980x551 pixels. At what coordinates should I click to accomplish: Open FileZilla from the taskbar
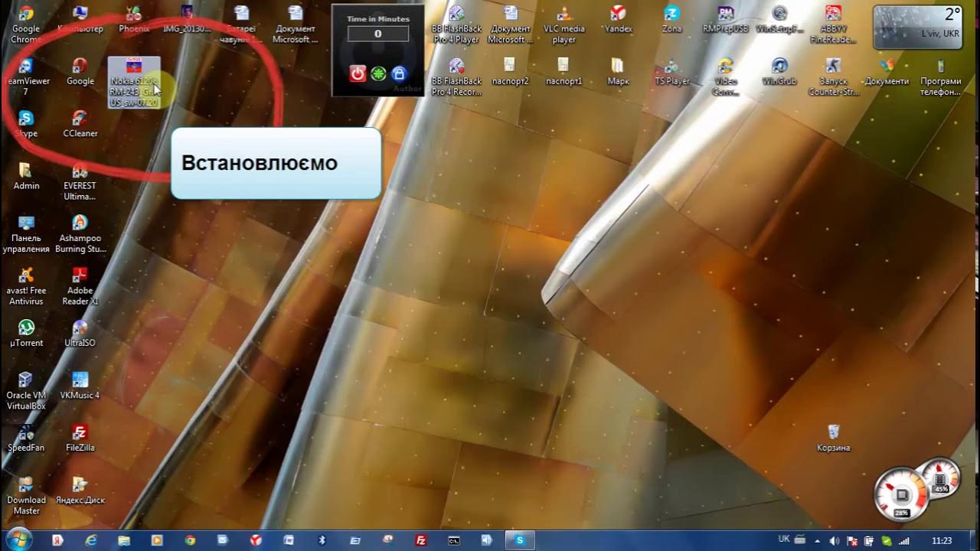pyautogui.click(x=420, y=540)
